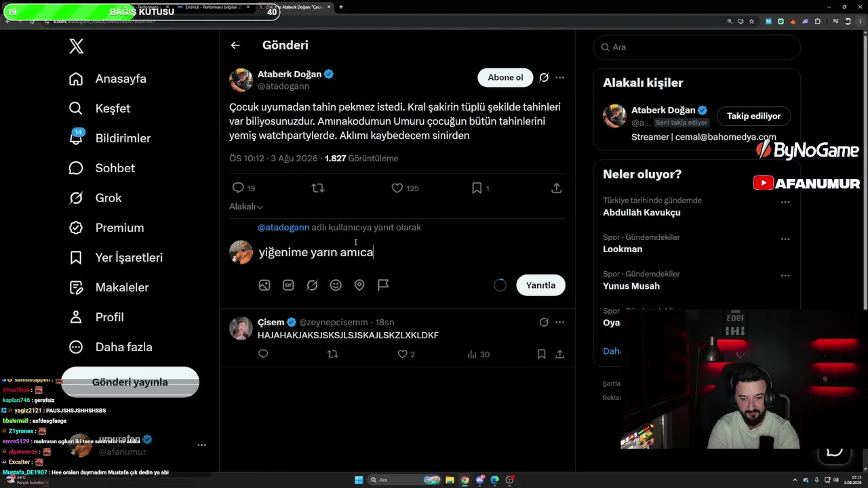Click Grok icon on Ataberk Doğan's post

coord(544,77)
